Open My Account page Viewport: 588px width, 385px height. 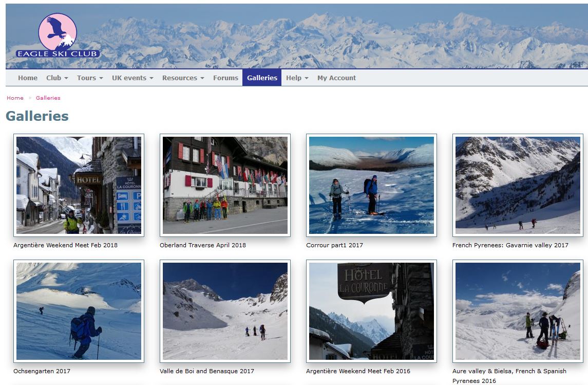[336, 78]
